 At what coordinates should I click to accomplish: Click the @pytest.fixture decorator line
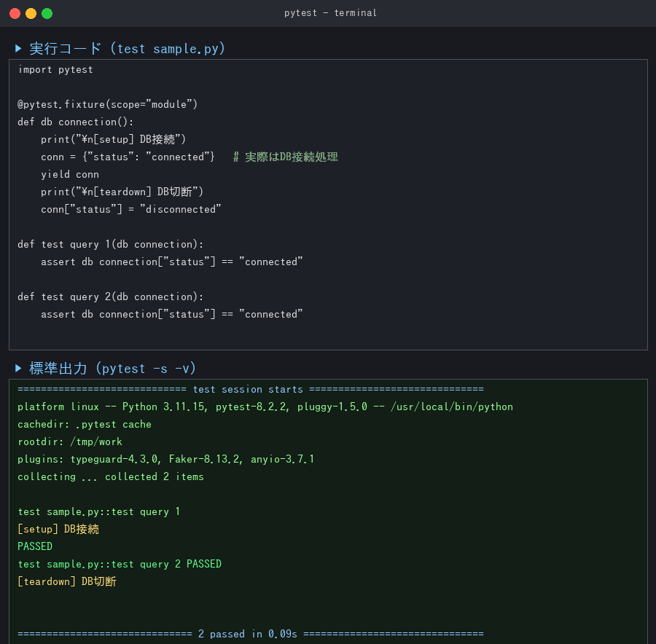click(108, 104)
